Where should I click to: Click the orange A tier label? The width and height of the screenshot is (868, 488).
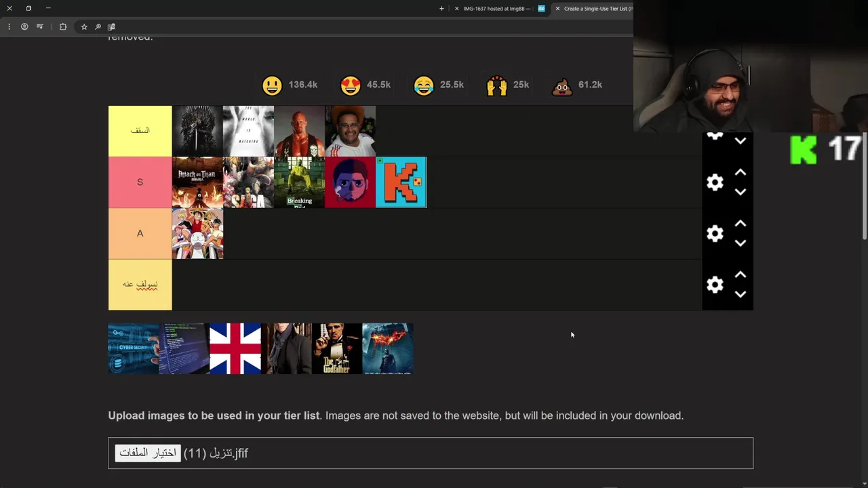140,234
